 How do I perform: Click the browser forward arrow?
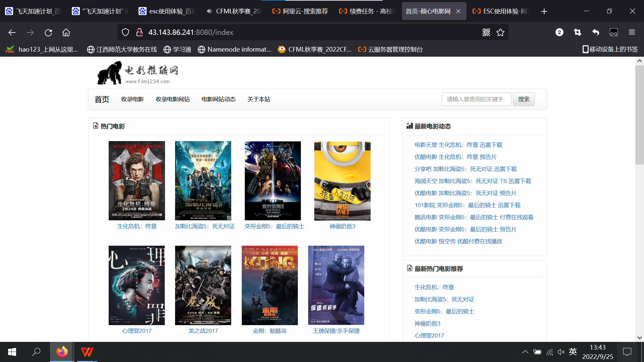30,33
